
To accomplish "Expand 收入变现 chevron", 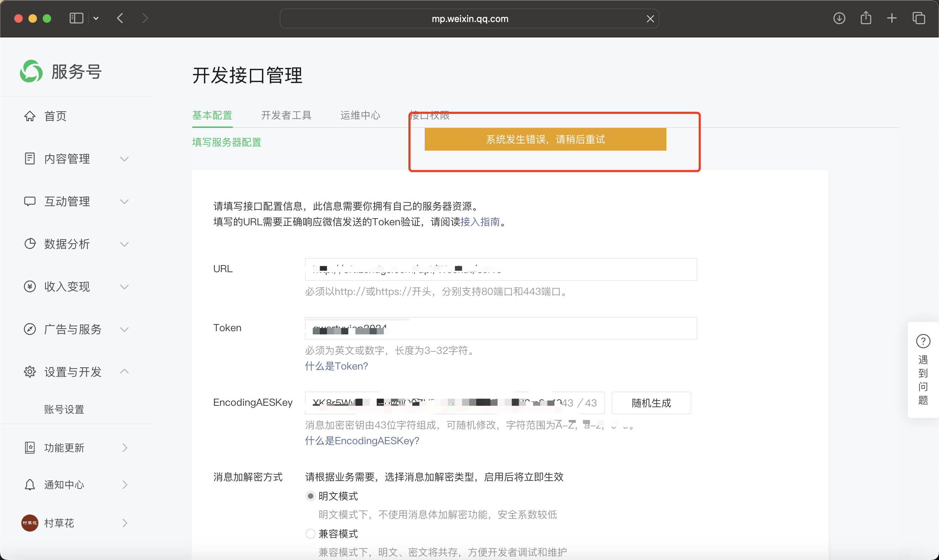I will coord(124,287).
